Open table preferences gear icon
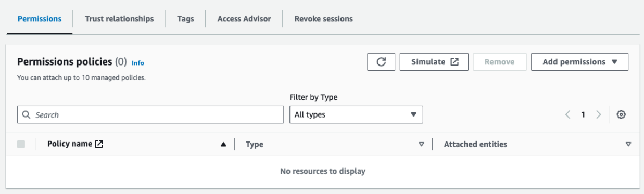Image resolution: width=644 pixels, height=194 pixels. (621, 115)
